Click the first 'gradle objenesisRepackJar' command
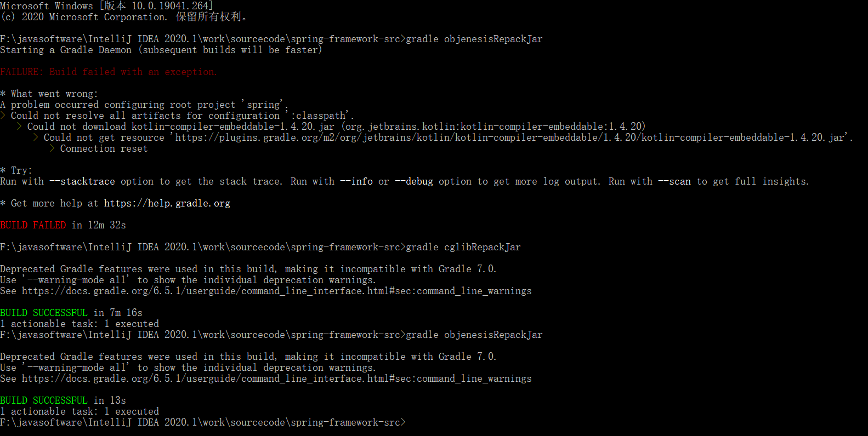The image size is (868, 436). [474, 39]
